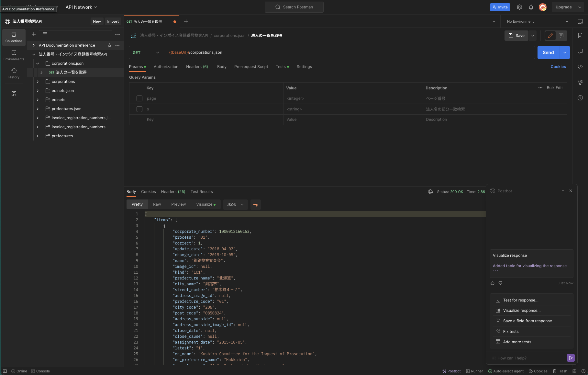Enable the page query parameter checkbox

click(x=139, y=98)
